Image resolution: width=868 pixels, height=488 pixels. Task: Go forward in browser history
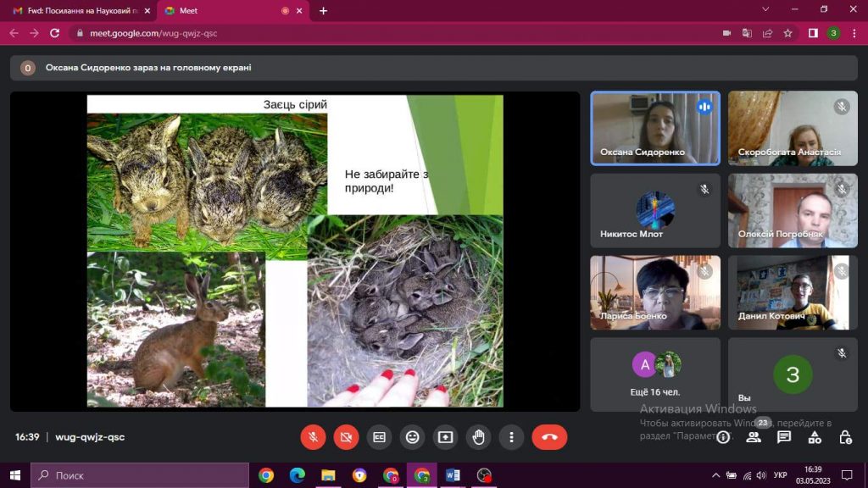point(34,33)
